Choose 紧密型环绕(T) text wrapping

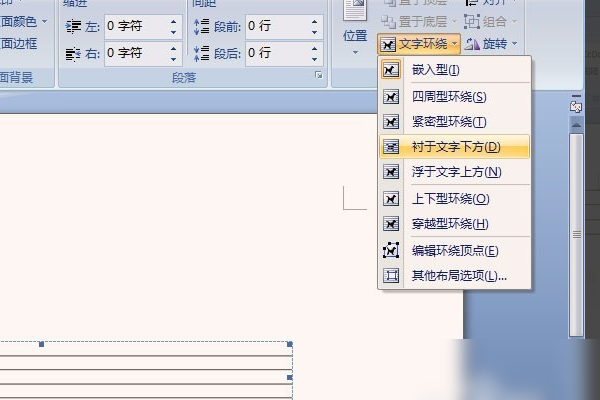[455, 122]
